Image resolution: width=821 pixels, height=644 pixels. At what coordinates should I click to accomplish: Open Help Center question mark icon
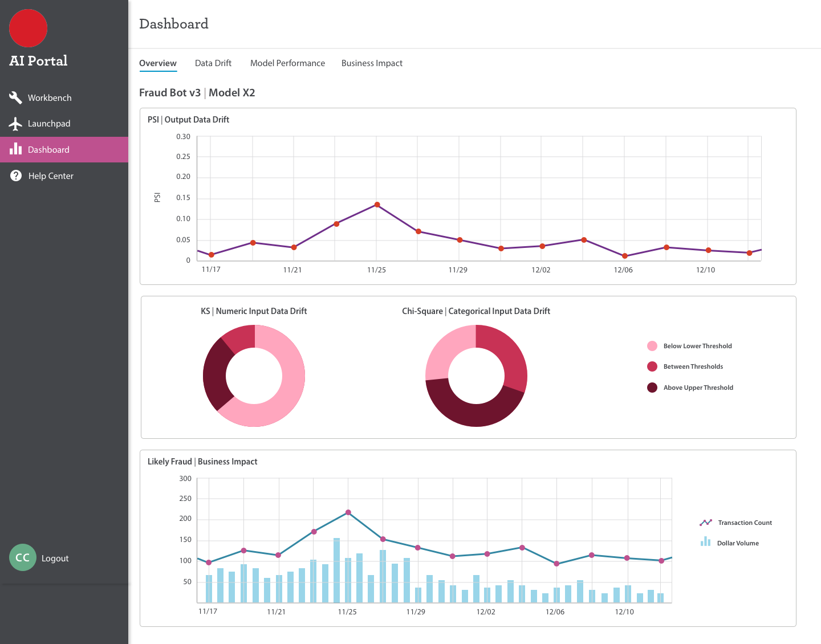point(15,176)
